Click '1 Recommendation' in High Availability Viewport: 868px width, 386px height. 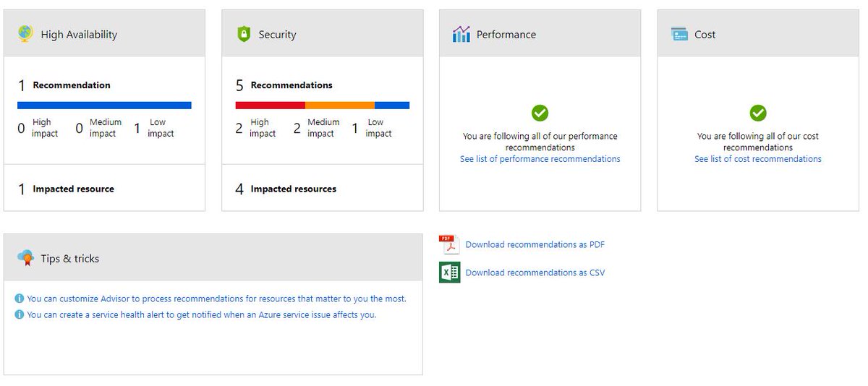tap(64, 85)
